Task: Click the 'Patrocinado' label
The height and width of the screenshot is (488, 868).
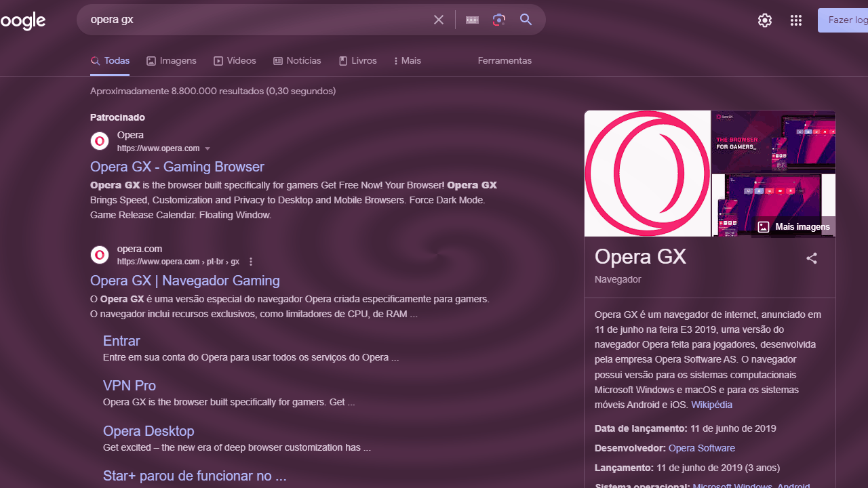Action: click(117, 117)
